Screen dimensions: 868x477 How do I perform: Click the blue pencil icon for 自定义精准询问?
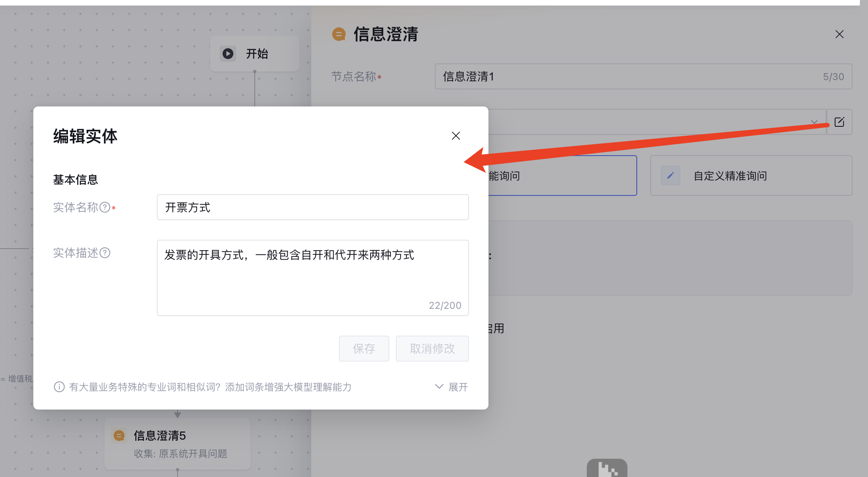point(670,176)
